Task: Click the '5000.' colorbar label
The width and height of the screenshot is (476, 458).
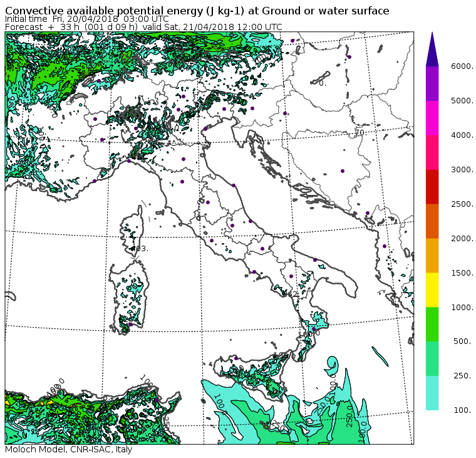Action: (462, 100)
